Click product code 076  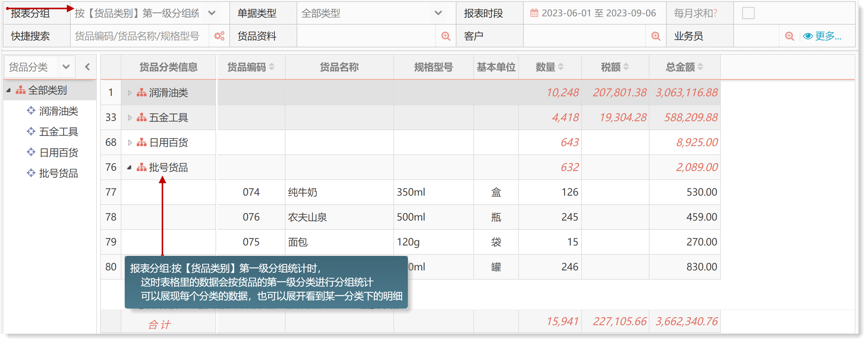[251, 217]
